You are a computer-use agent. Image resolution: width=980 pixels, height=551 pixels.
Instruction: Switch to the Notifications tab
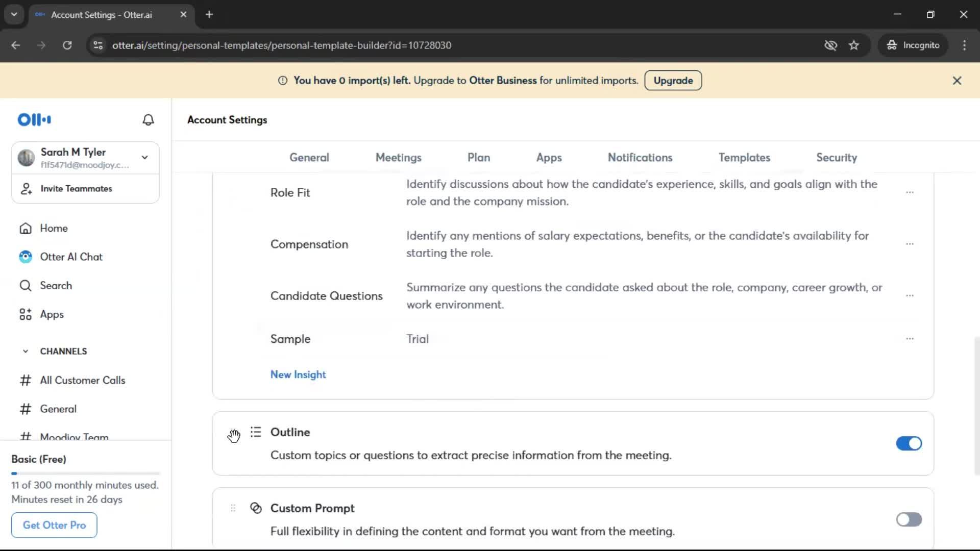640,158
